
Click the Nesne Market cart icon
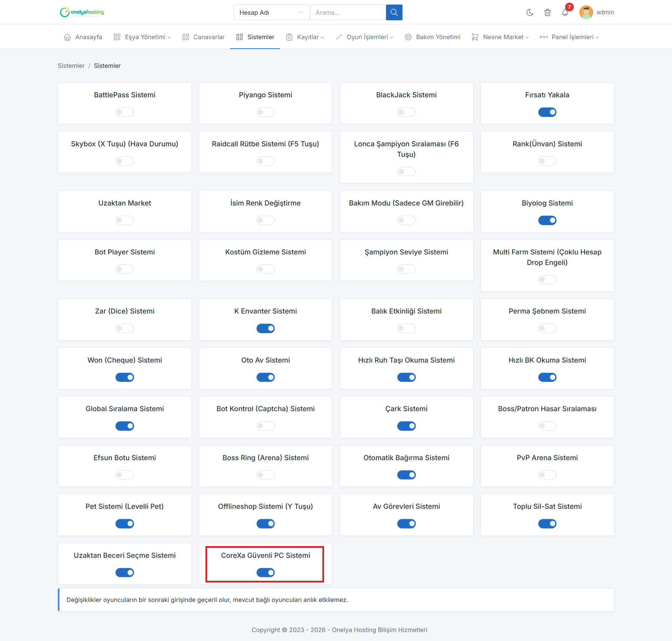[x=475, y=37]
